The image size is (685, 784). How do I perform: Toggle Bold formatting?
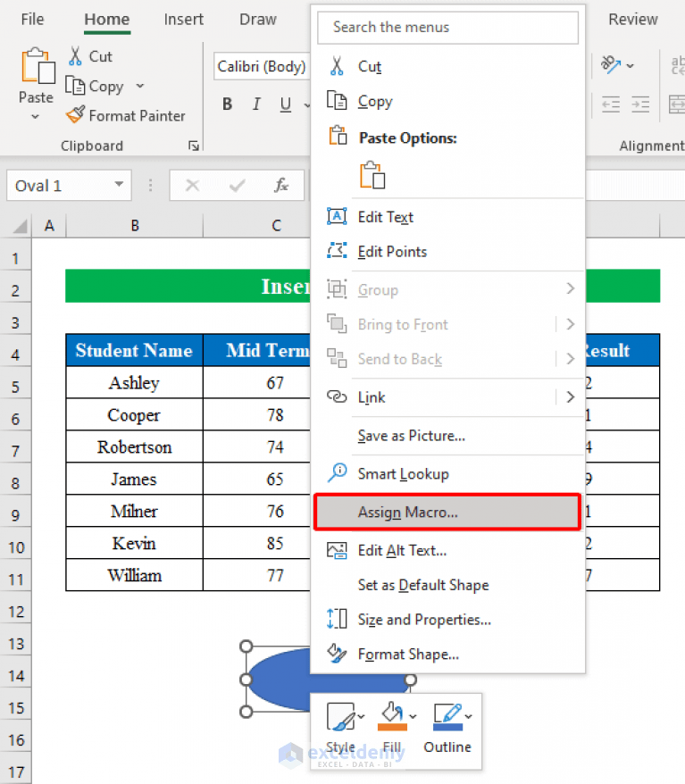(227, 104)
